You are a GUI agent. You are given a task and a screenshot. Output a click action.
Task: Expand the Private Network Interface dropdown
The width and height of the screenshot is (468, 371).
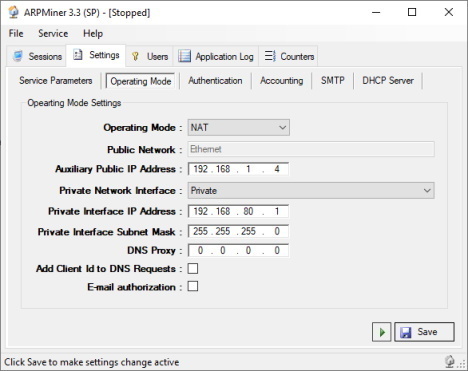tap(311, 190)
